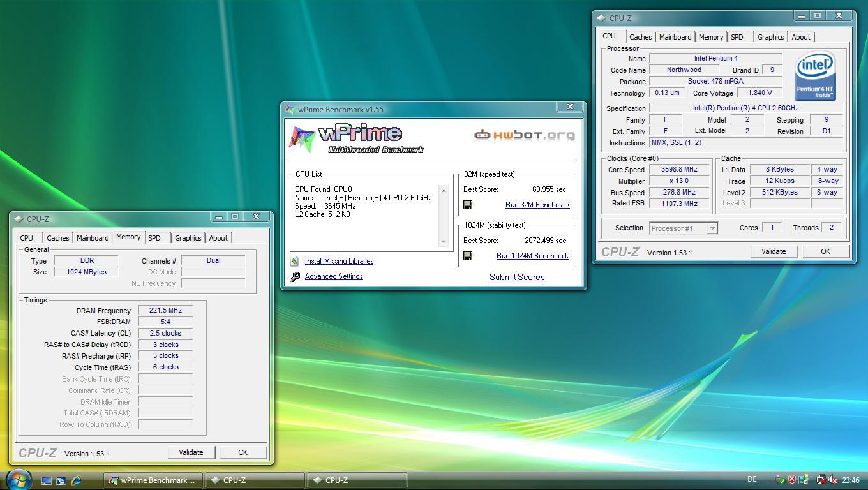Click the Intel Pentium 4 HT logo

click(x=815, y=77)
